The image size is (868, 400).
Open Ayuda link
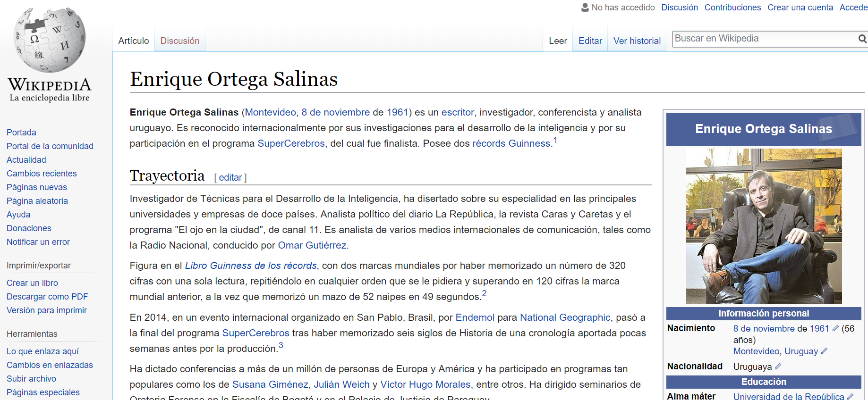18,215
